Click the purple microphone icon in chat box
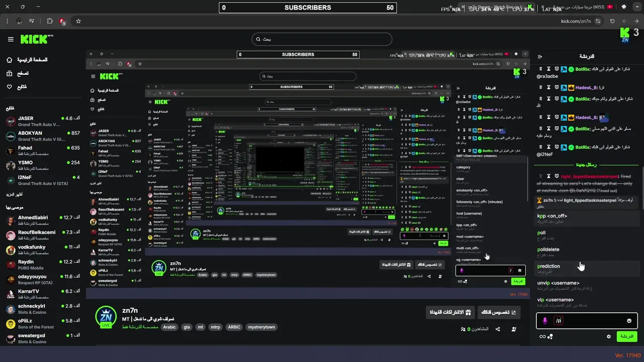 tap(545, 321)
